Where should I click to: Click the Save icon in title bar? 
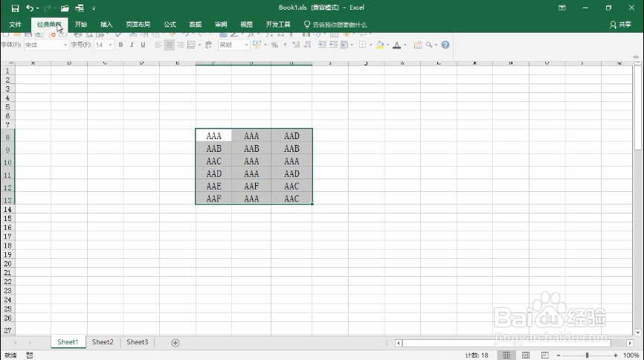(15, 7)
